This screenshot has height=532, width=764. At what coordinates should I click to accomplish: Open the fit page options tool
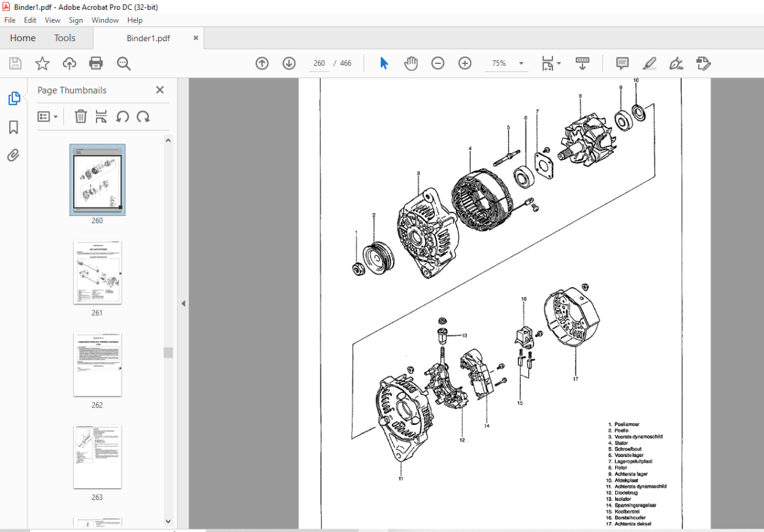click(550, 63)
